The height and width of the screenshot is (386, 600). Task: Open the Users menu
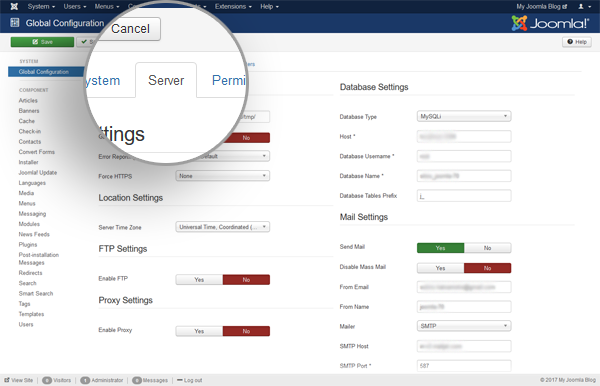pyautogui.click(x=75, y=7)
